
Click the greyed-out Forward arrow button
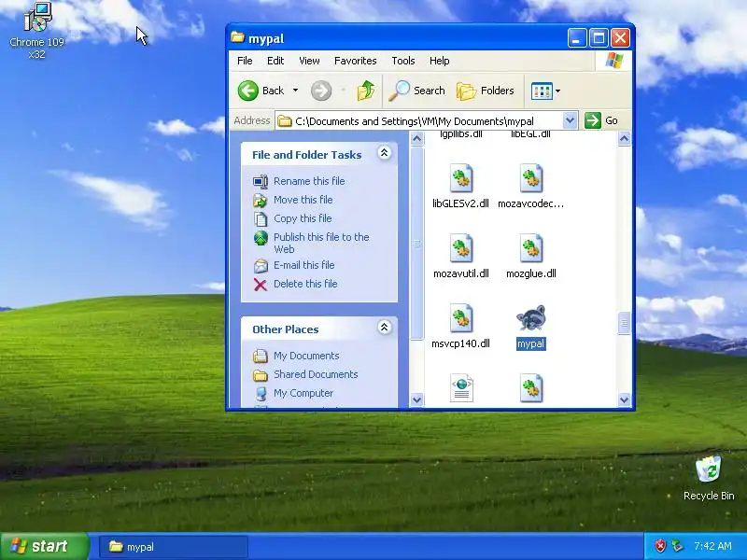(321, 91)
